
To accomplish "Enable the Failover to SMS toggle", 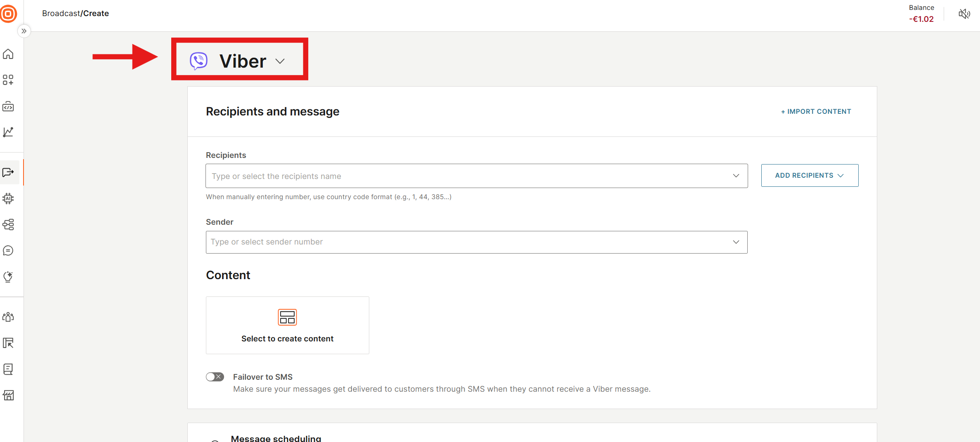I will click(215, 377).
